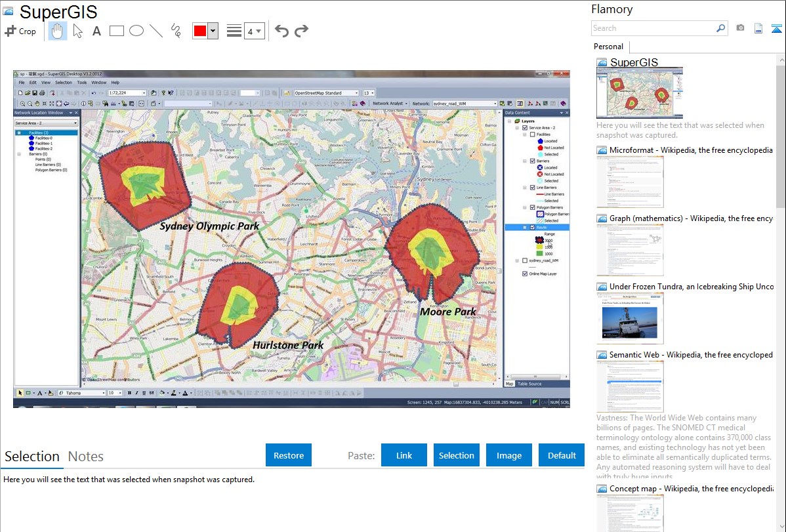Click the camera snapshot icon
Viewport: 786px width, 532px height.
tap(740, 28)
